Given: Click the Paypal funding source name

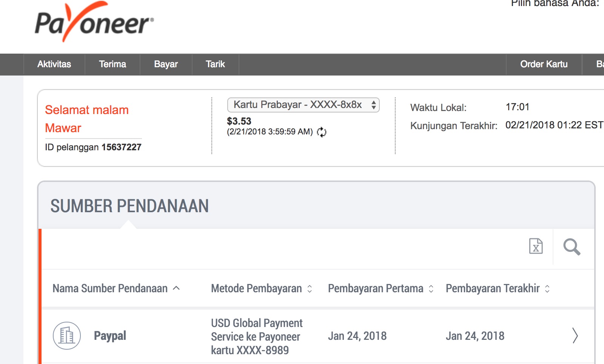Looking at the screenshot, I should [x=110, y=336].
